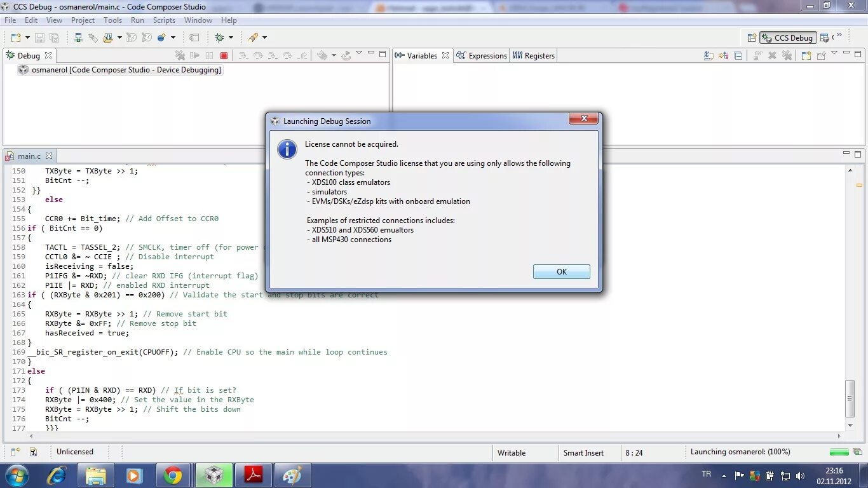Click the Smart Insert status entry
The height and width of the screenshot is (488, 868).
583,452
